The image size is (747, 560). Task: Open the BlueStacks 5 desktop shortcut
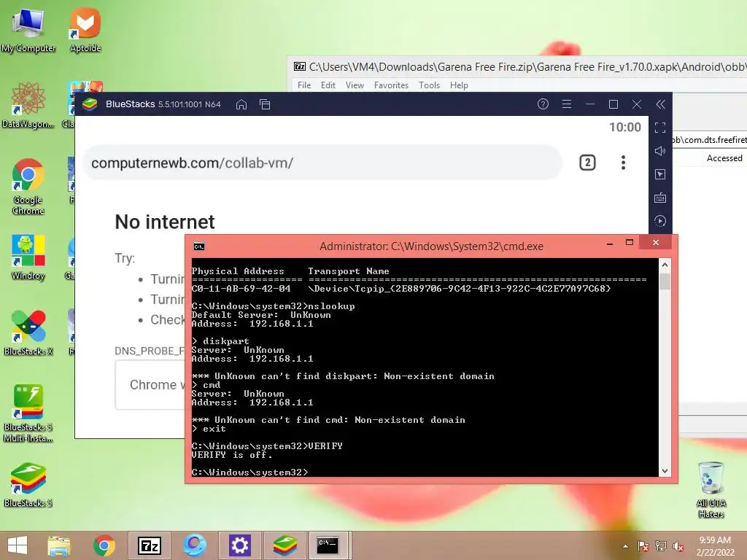28,485
